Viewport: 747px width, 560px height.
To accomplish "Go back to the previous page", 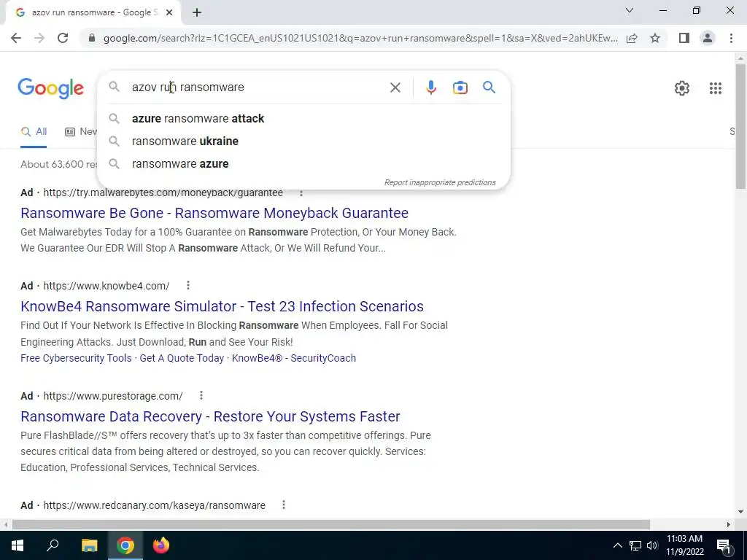I will 16,38.
